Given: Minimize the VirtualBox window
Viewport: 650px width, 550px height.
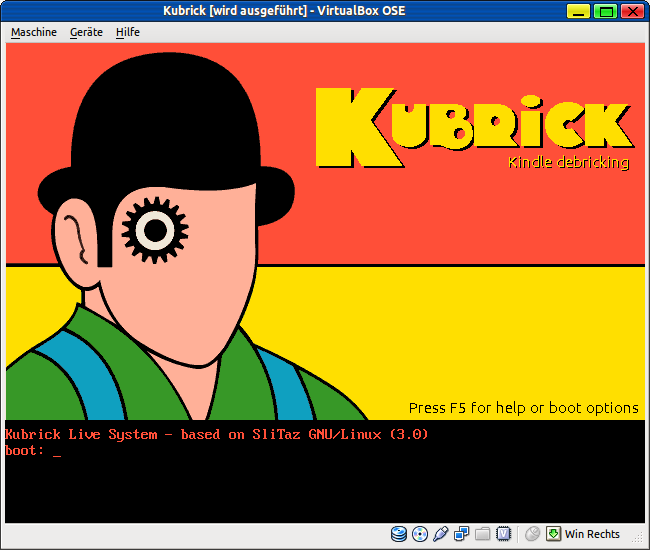Looking at the screenshot, I should click(x=578, y=11).
